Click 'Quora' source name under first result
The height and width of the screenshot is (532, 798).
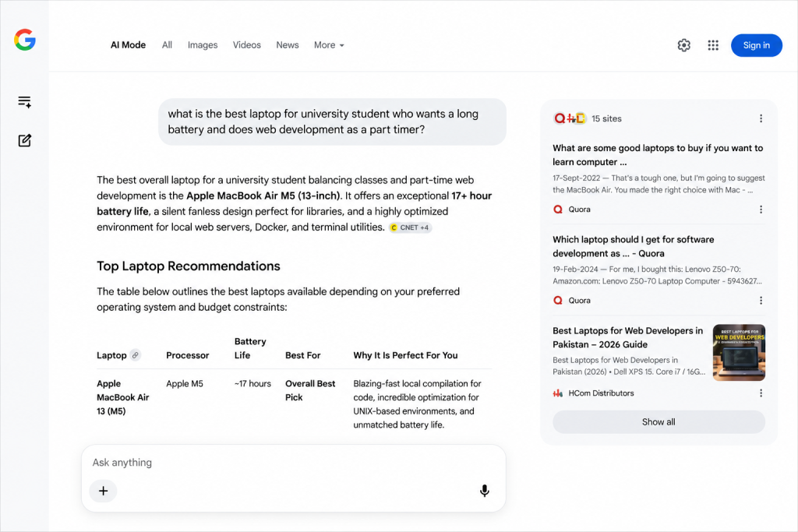pos(579,210)
